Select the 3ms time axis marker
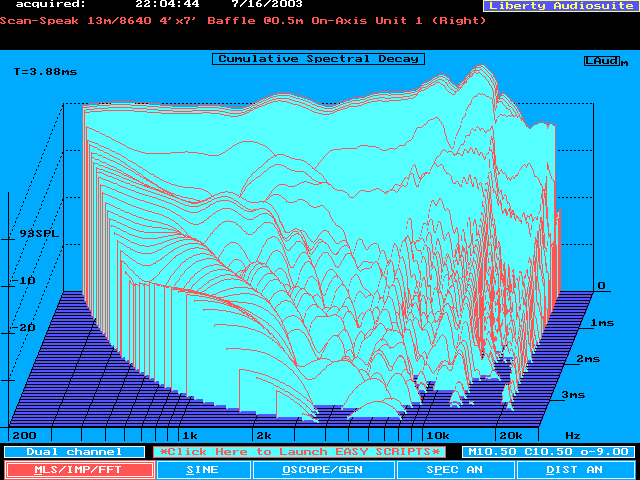The image size is (640, 480). [x=572, y=395]
